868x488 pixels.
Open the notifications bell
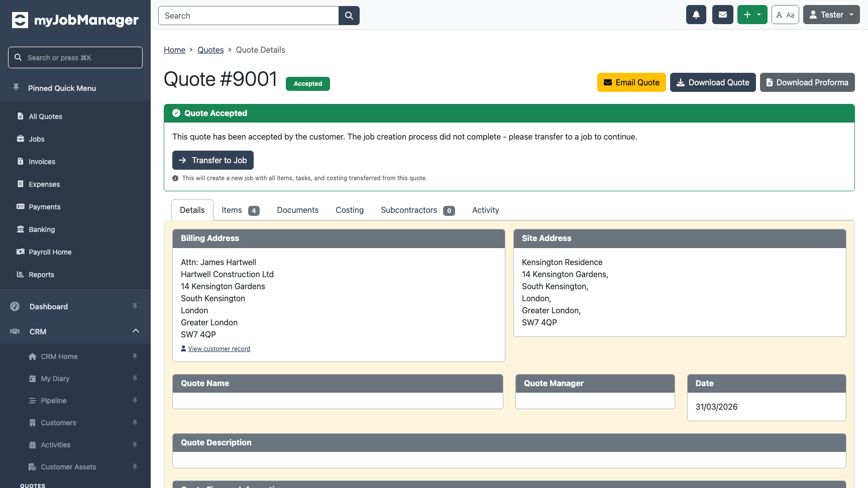[x=696, y=15]
